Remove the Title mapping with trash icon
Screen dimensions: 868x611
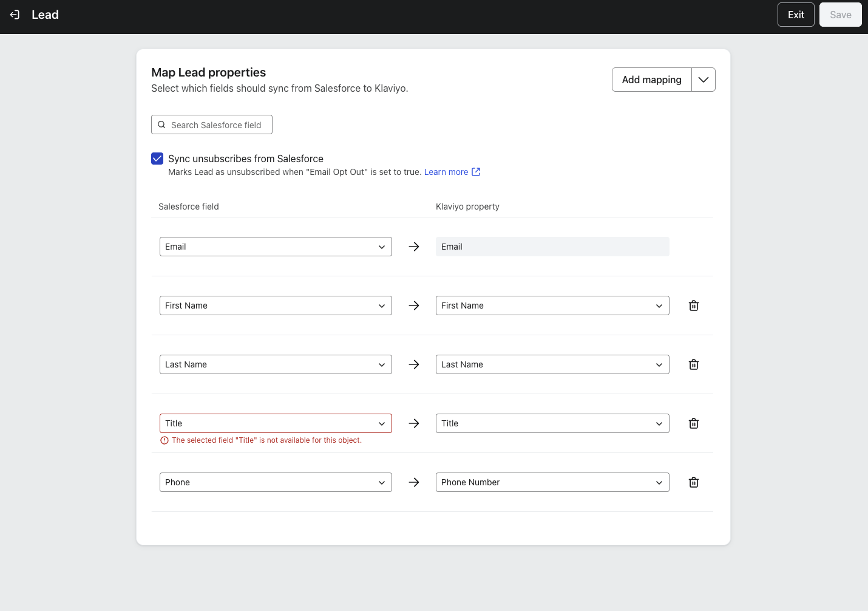[x=694, y=423]
